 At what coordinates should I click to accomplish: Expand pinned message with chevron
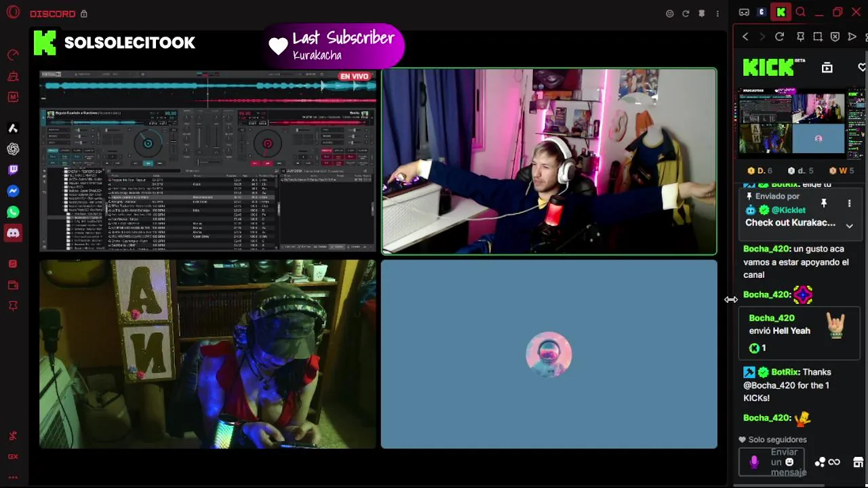click(x=849, y=226)
